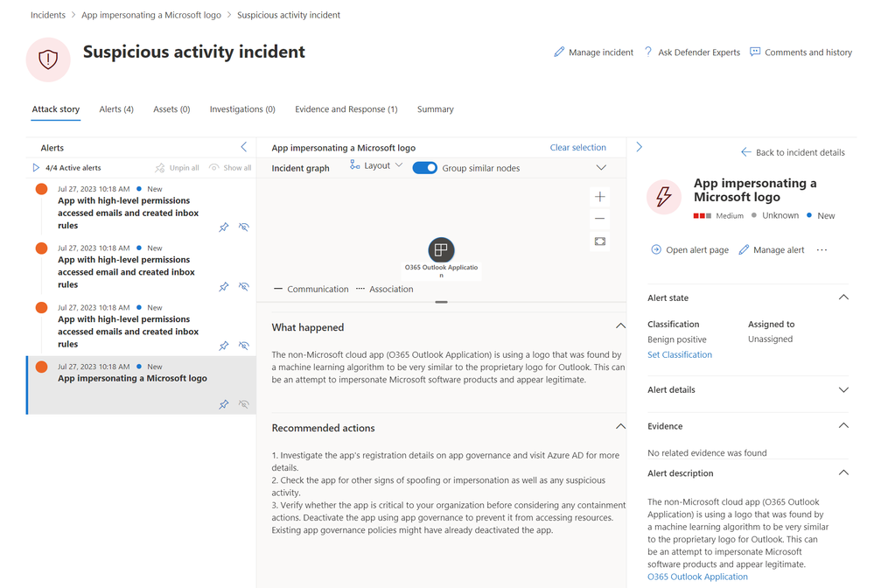
Task: Click Set Classification link
Action: tap(680, 354)
